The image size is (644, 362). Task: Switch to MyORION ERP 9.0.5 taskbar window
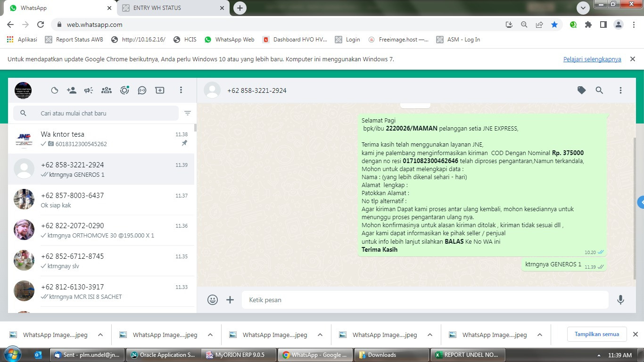(239, 355)
